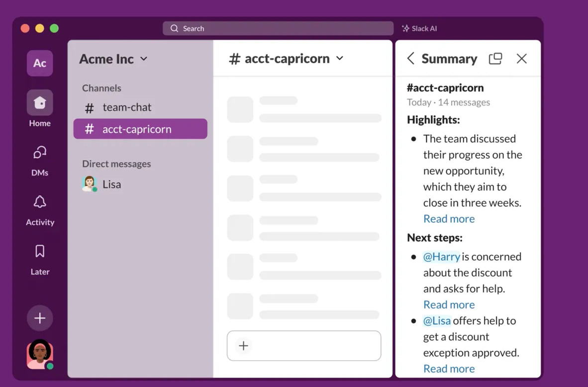The height and width of the screenshot is (387, 588).
Task: Click Lisa's avatar in Direct messages
Action: click(x=89, y=184)
